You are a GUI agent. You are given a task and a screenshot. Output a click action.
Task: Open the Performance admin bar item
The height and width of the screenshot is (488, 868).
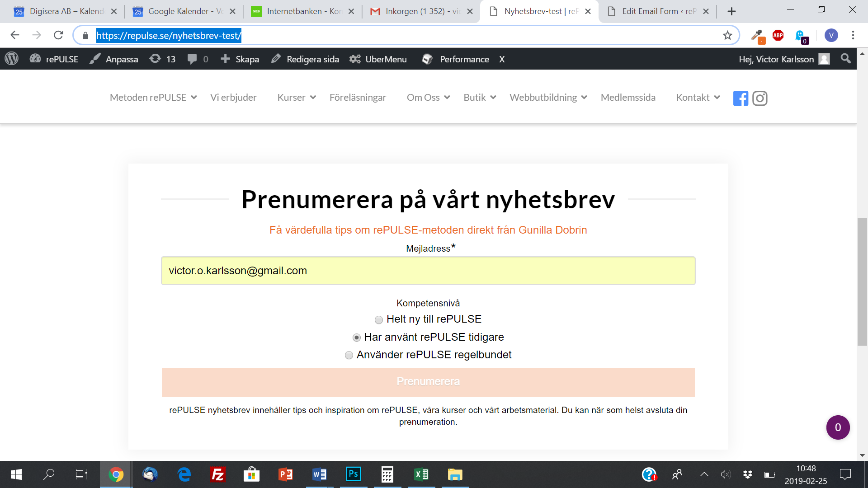point(455,59)
